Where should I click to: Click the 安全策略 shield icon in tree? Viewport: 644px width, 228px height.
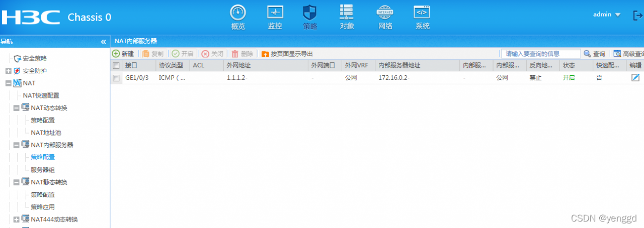(x=18, y=59)
